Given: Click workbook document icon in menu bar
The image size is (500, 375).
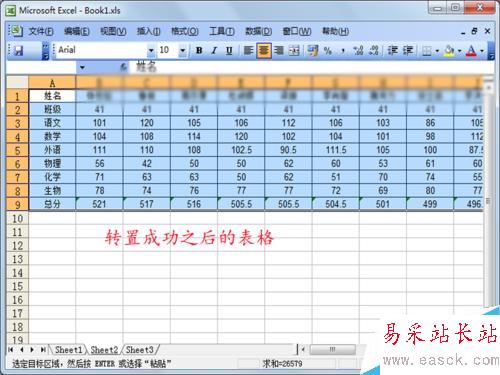Looking at the screenshot, I should 16,31.
